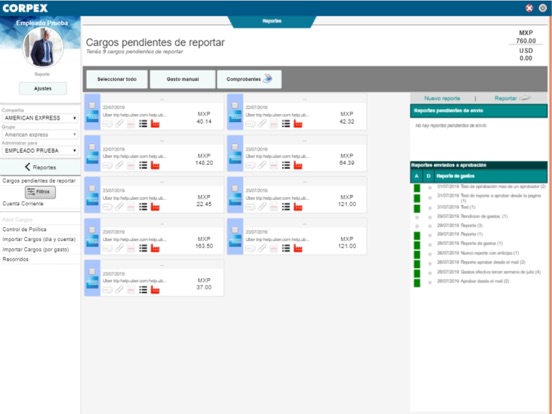The height and width of the screenshot is (414, 552).
Task: Click the Ajustes button under profile
Action: 43,88
